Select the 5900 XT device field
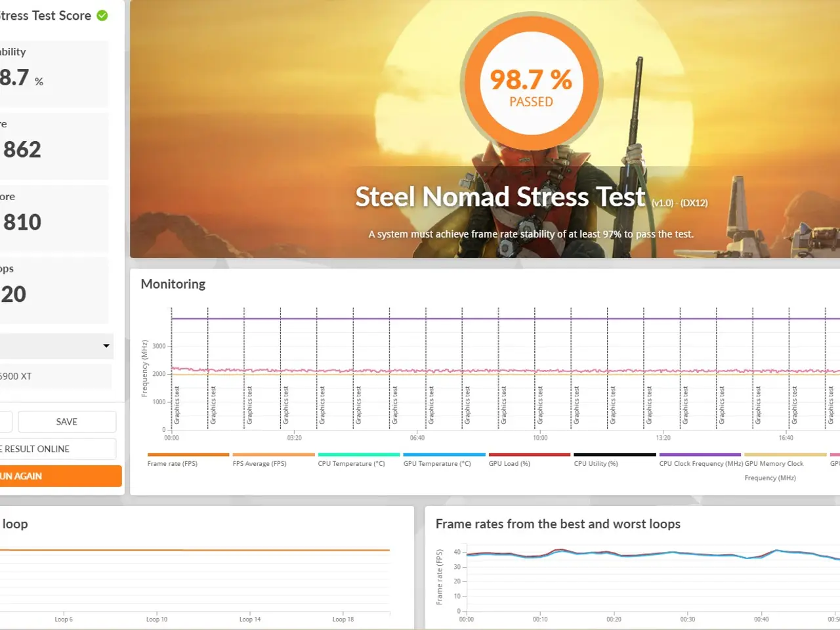Viewport: 840px width, 630px height. [55, 376]
